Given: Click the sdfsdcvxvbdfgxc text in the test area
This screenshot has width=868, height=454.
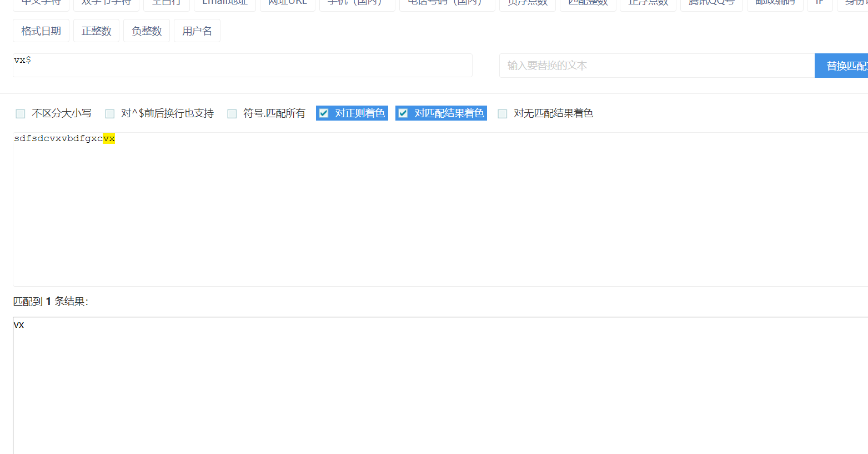Looking at the screenshot, I should pos(58,138).
